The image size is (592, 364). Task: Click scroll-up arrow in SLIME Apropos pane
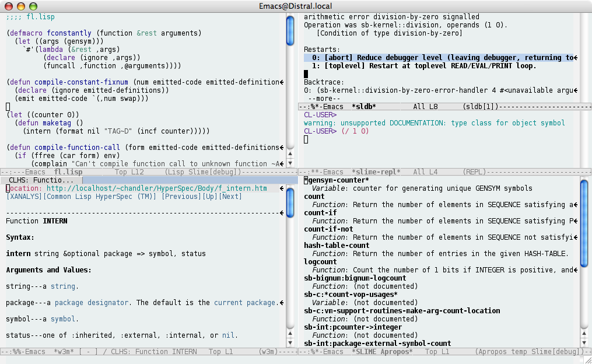[x=585, y=332]
